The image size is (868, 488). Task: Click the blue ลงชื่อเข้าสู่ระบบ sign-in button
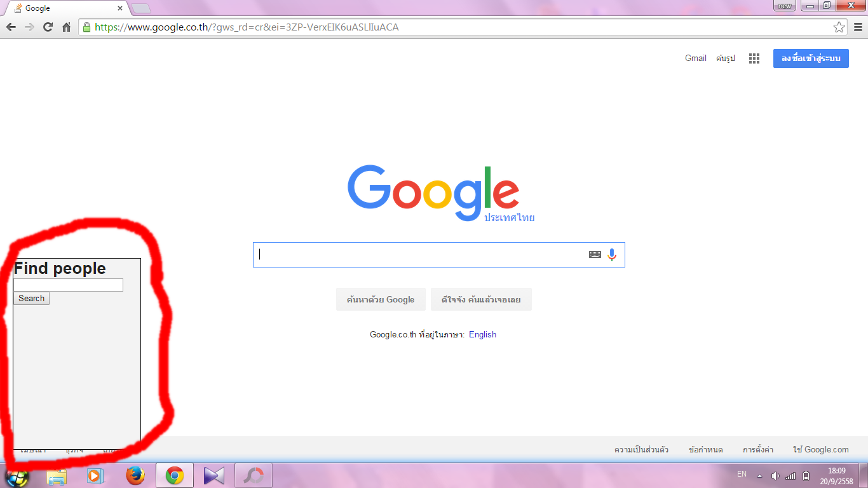coord(811,58)
